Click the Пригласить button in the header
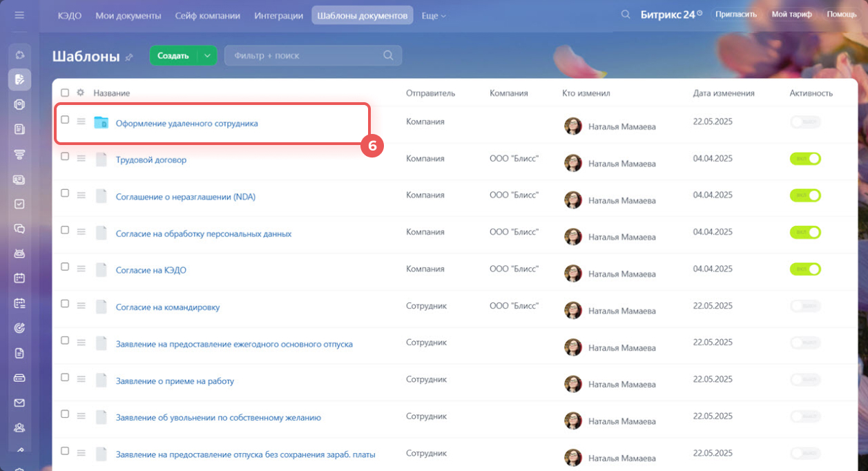 coord(735,15)
